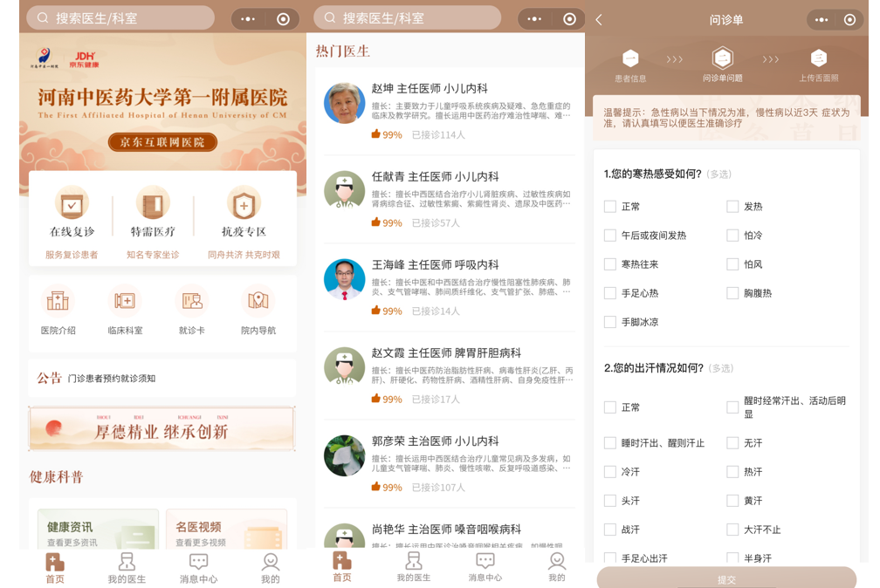Check the 寒热往来 option
Image resolution: width=880 pixels, height=588 pixels.
[610, 264]
